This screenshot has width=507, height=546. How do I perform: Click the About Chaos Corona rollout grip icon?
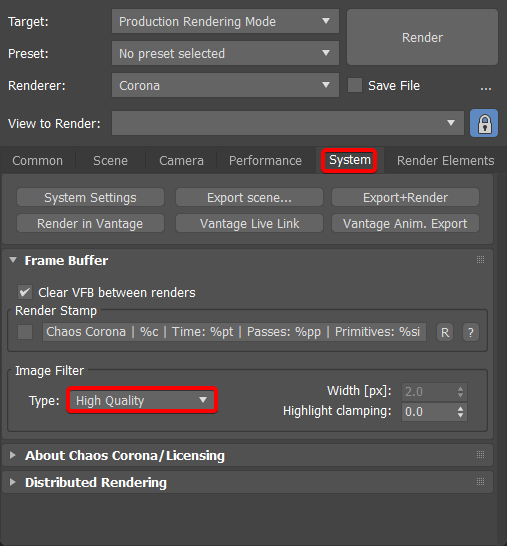point(480,454)
